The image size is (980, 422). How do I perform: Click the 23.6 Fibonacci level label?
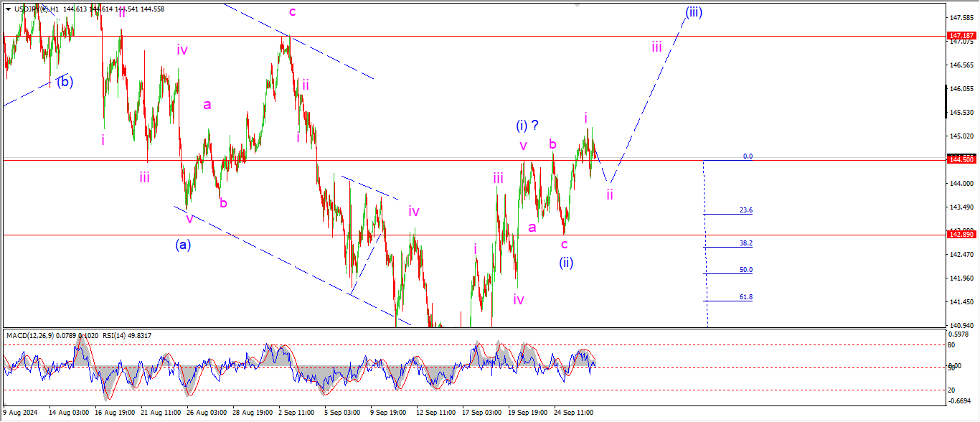pos(745,210)
